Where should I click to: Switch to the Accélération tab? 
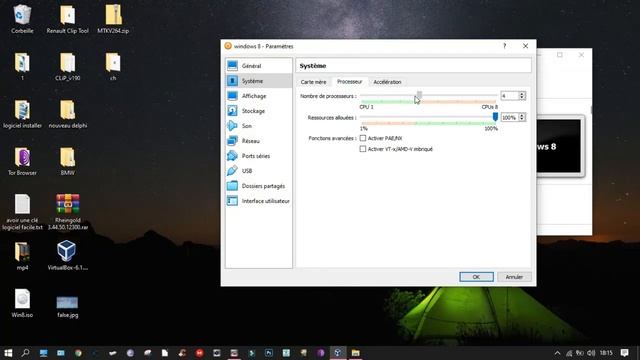click(x=387, y=82)
